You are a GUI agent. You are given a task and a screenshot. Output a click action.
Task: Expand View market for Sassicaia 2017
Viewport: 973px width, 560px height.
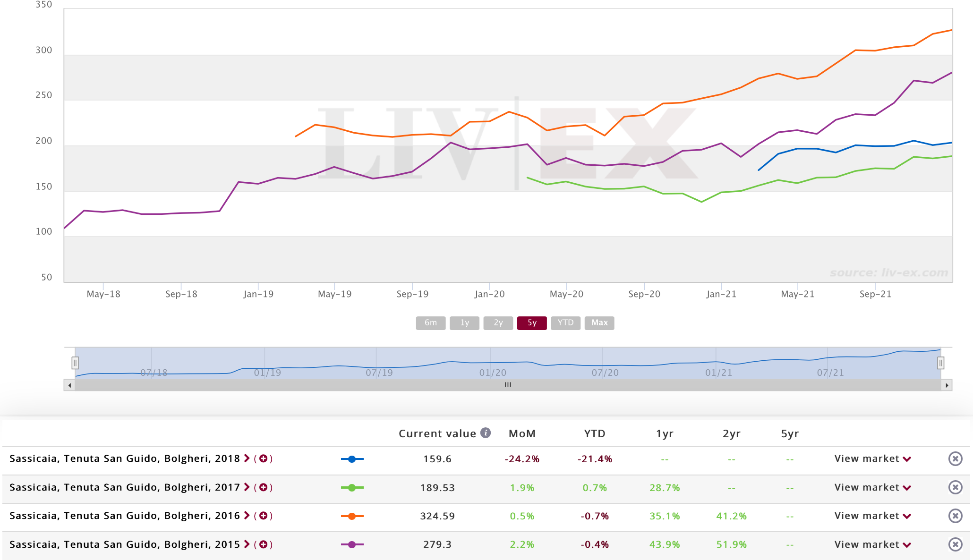coord(872,487)
